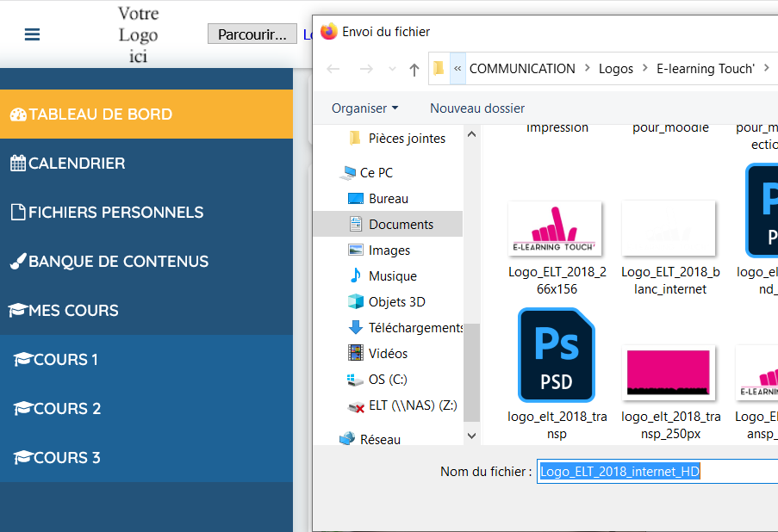This screenshot has height=532, width=778.
Task: Click the Nom du fichier input field
Action: (x=657, y=471)
